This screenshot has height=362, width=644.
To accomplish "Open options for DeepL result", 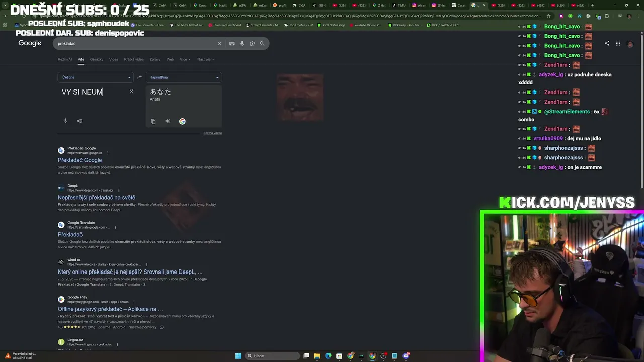I will point(119,190).
